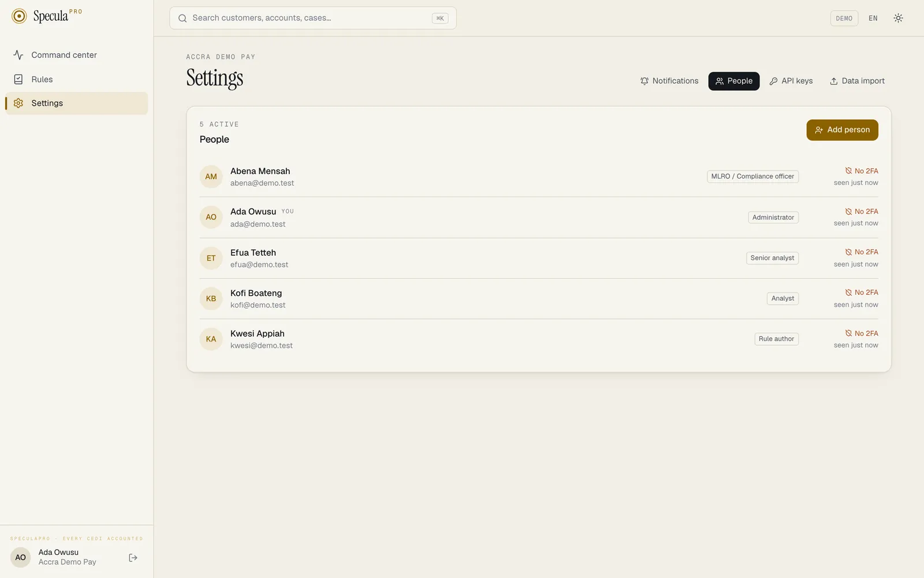Click the email ada@demo.test
Image resolution: width=924 pixels, height=578 pixels.
[x=258, y=224]
